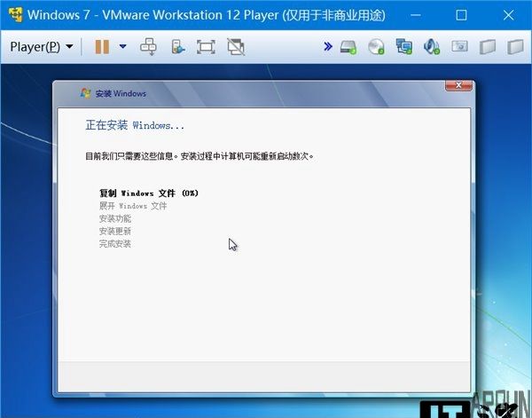The image size is (532, 418).
Task: Expand the power options dropdown arrow
Action: point(123,46)
